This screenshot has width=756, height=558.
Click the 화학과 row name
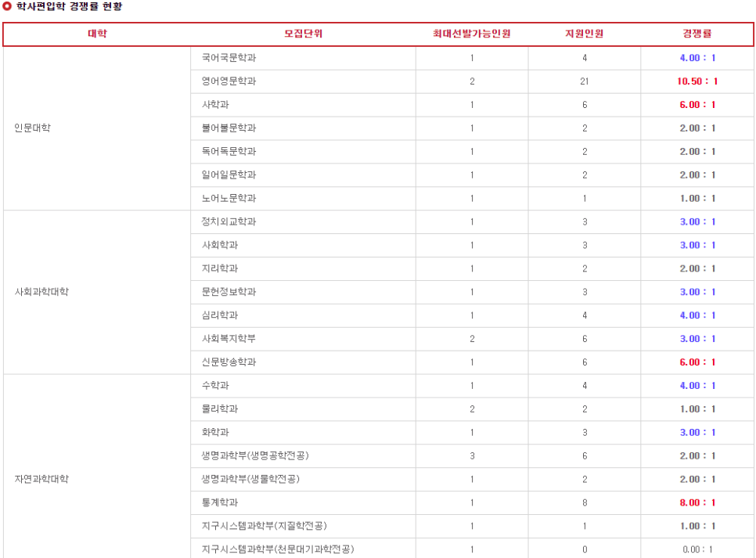(215, 432)
